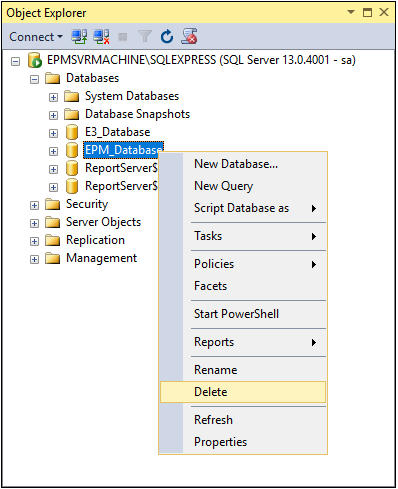Choose New Query from context menu

(243, 186)
